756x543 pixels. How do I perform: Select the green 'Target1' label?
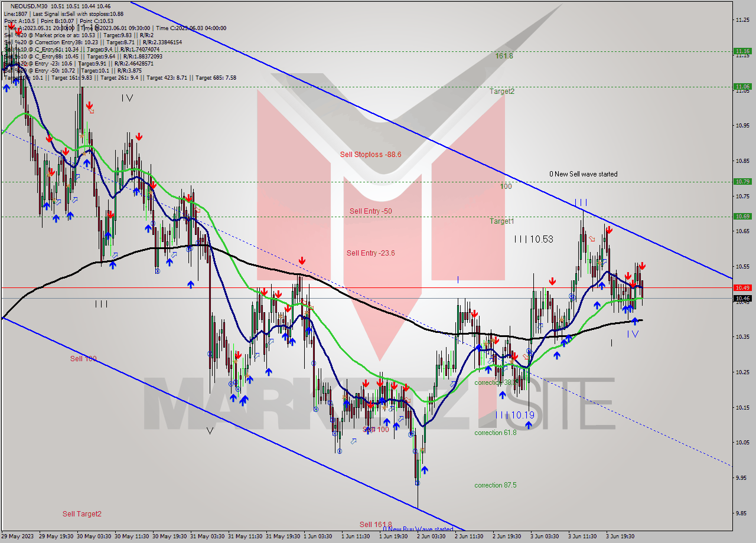point(502,221)
